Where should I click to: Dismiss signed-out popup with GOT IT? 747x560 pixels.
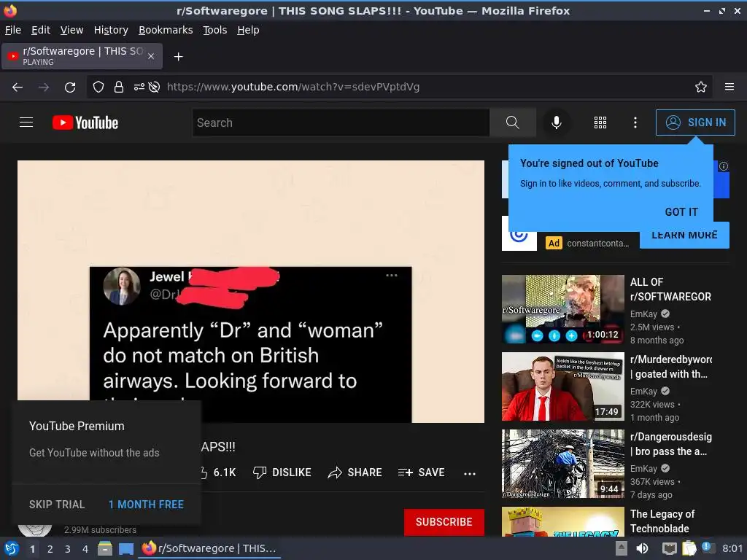point(681,212)
